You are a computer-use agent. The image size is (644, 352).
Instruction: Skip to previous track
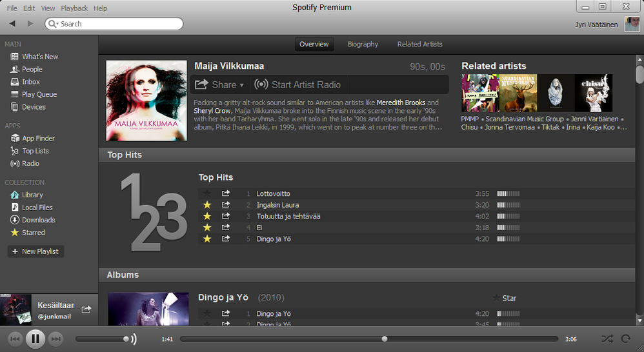click(15, 339)
